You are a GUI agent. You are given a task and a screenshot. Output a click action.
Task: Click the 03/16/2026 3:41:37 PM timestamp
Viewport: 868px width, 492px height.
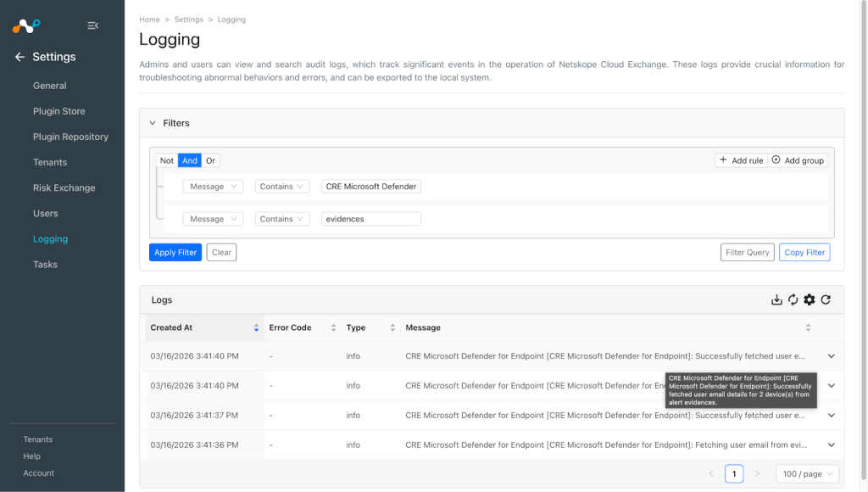[194, 416]
